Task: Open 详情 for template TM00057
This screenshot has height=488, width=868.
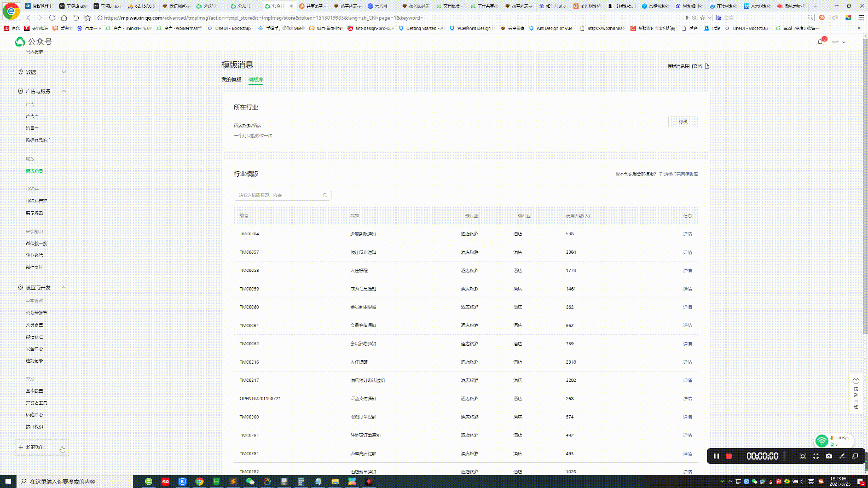Action: tap(687, 252)
